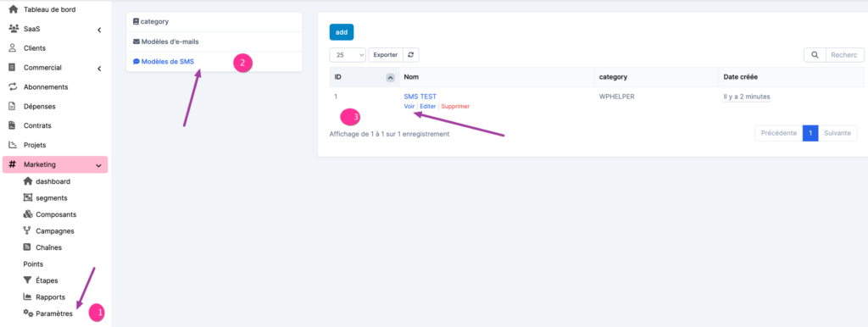Image resolution: width=868 pixels, height=327 pixels.
Task: Click the blue add button
Action: 342,32
